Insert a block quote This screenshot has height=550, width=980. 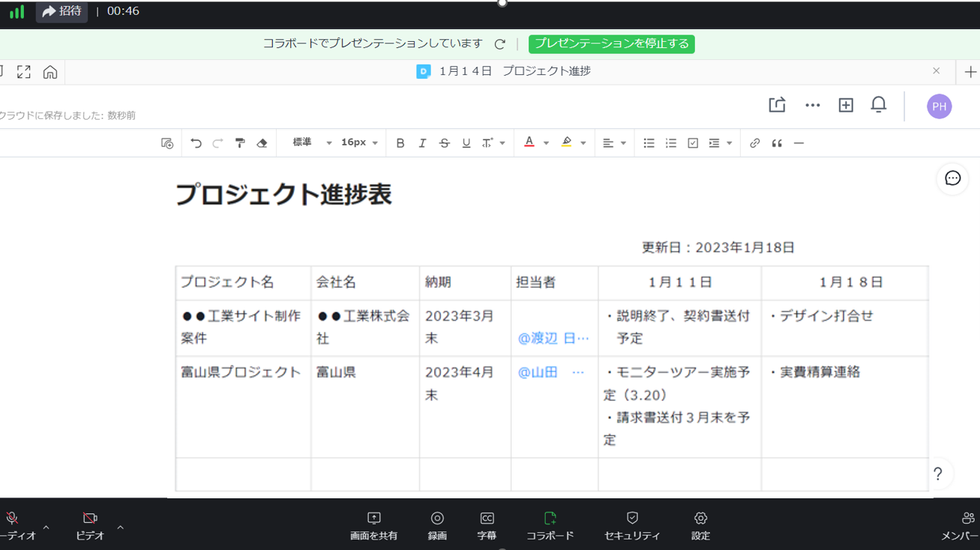point(777,143)
